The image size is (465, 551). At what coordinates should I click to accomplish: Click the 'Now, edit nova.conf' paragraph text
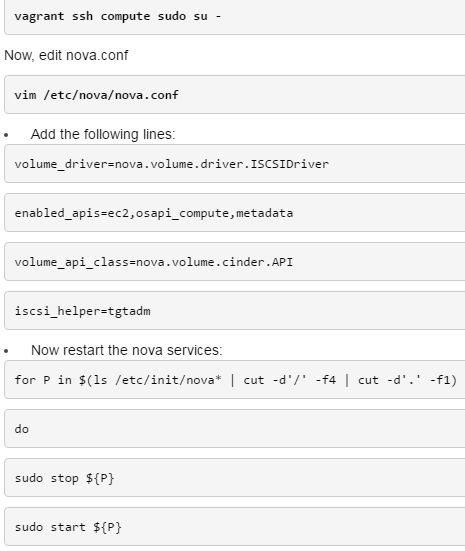[66, 55]
